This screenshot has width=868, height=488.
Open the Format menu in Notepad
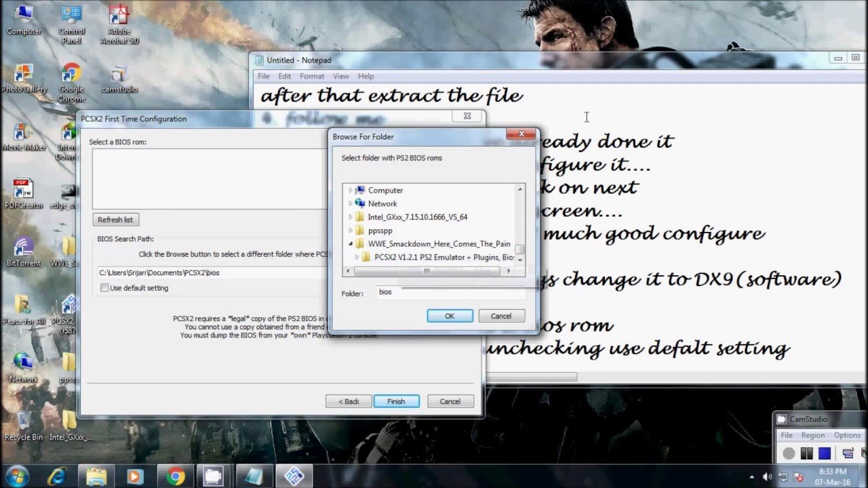tap(312, 77)
